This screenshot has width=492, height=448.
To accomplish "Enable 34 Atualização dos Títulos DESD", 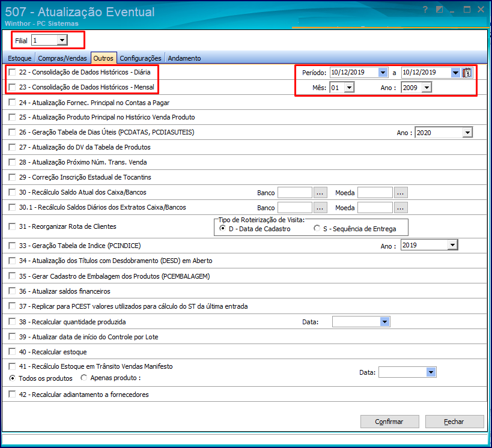I will pyautogui.click(x=12, y=261).
